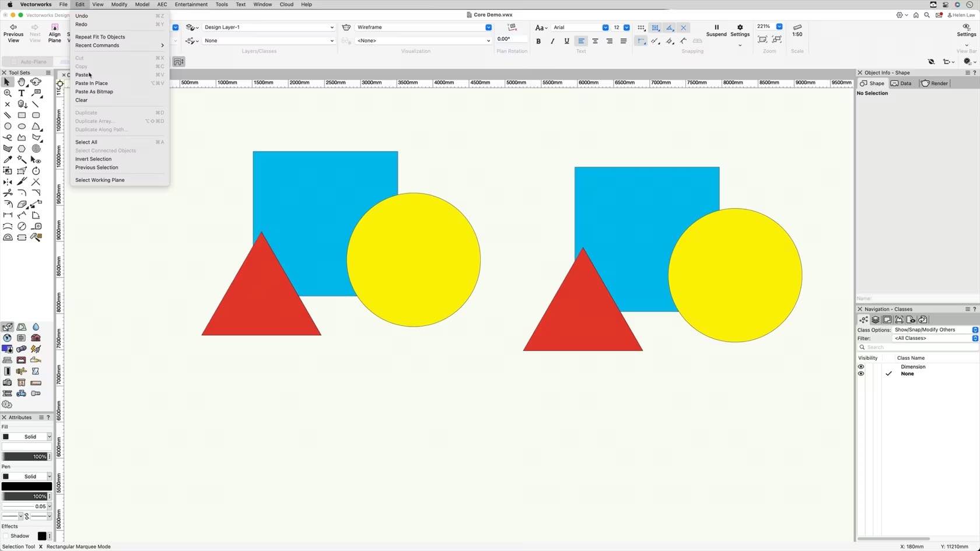The height and width of the screenshot is (551, 980).
Task: Select the Select Similar magic wand tool
Action: 22,160
